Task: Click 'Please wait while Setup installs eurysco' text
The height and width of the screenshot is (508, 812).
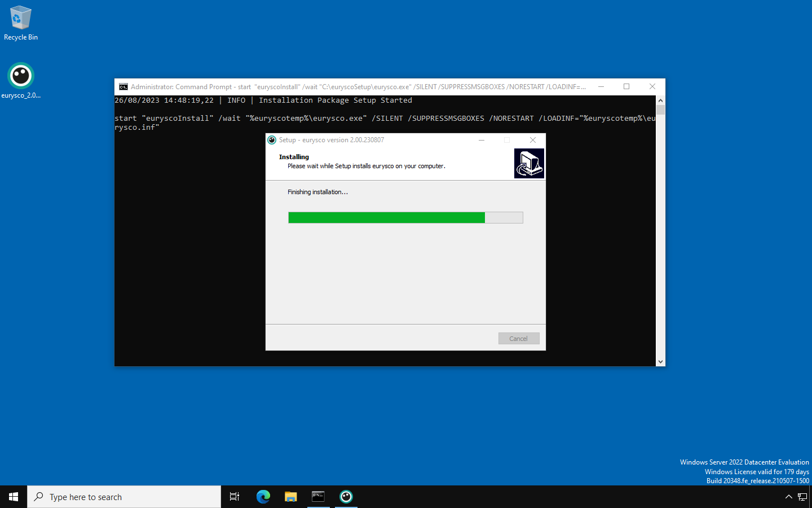Action: click(x=367, y=167)
